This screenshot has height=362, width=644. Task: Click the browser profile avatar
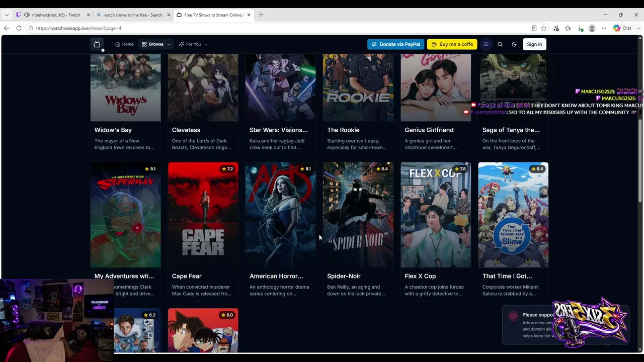coord(592,28)
